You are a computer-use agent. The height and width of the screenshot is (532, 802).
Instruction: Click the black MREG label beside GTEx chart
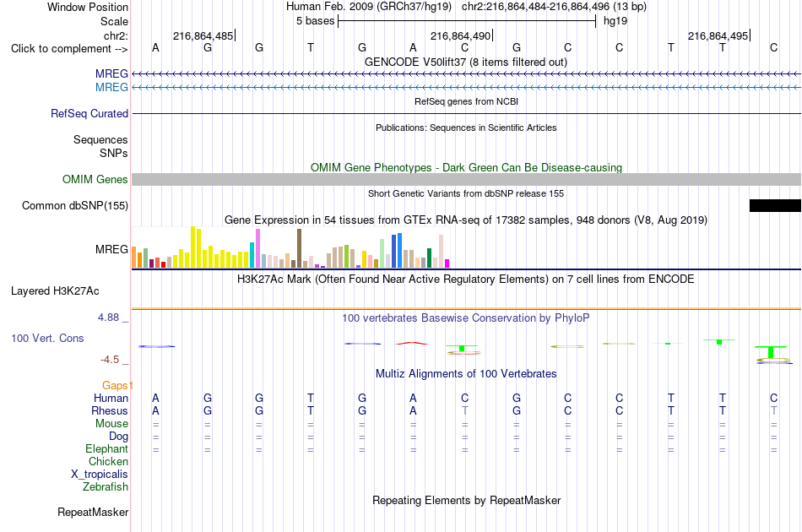[111, 250]
